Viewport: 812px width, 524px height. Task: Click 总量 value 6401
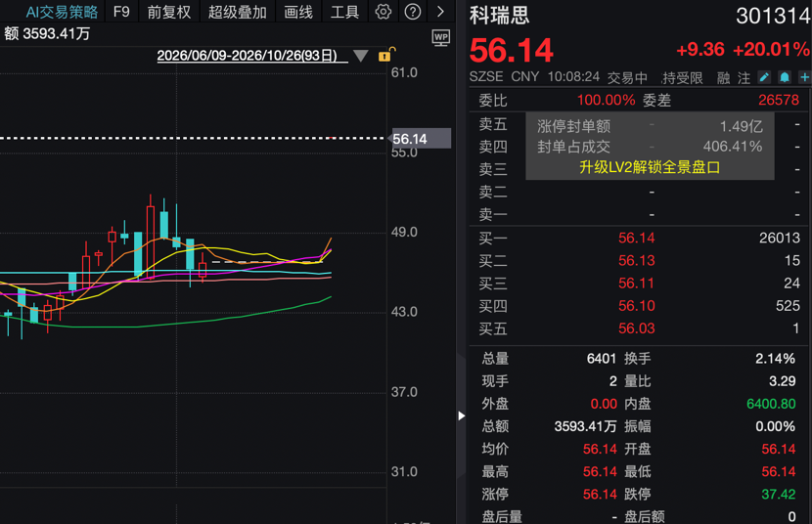(x=602, y=359)
